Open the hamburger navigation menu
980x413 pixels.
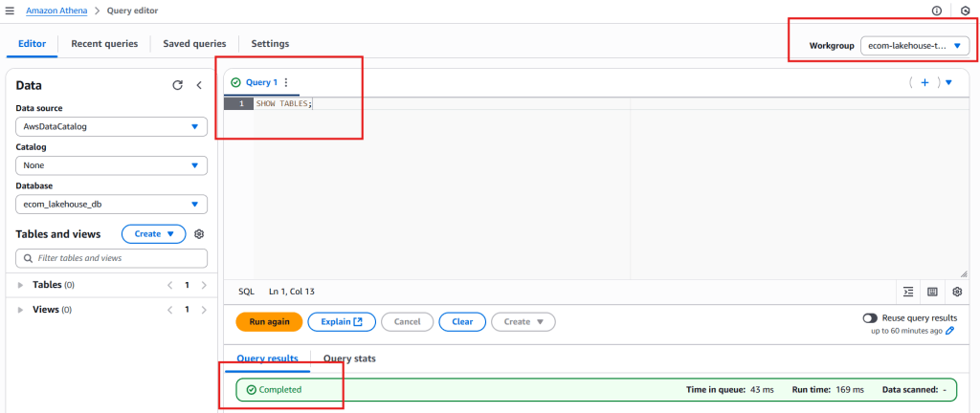[10, 11]
